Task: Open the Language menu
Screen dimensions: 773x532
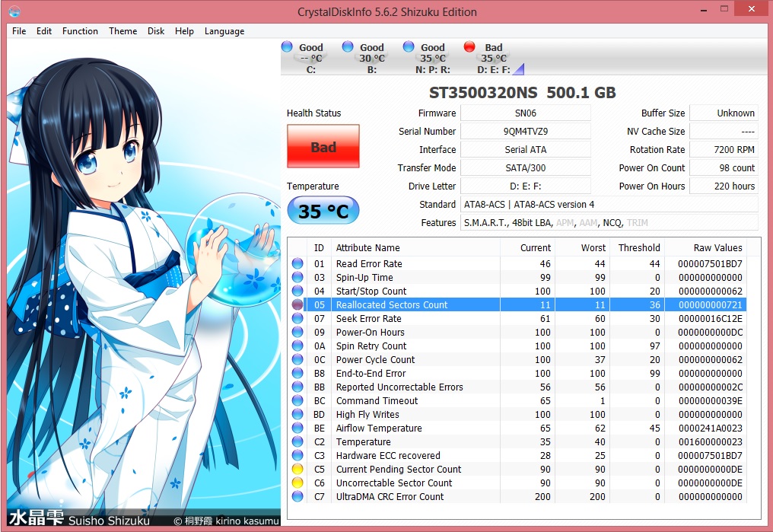Action: (224, 31)
